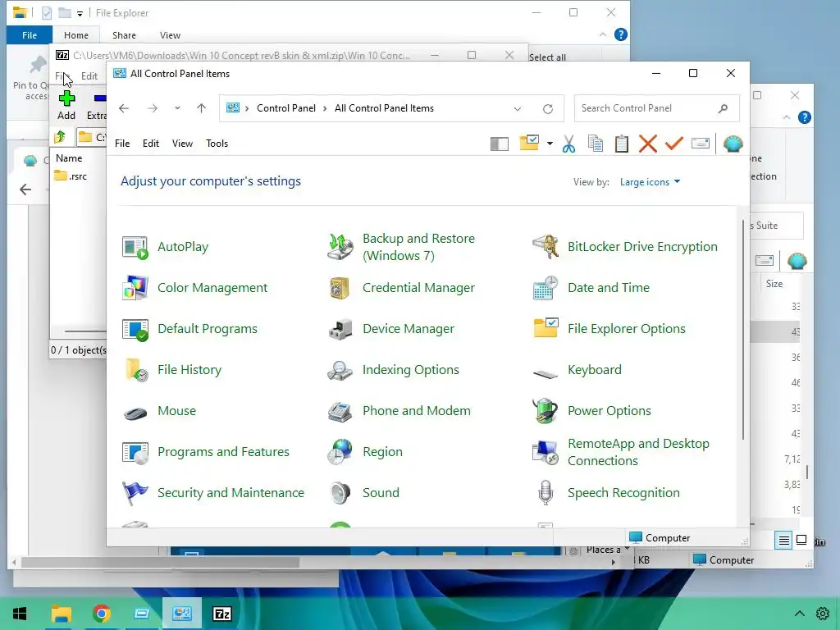Open RemoteApp and Desktop Connections
840x630 pixels.
[x=638, y=452]
